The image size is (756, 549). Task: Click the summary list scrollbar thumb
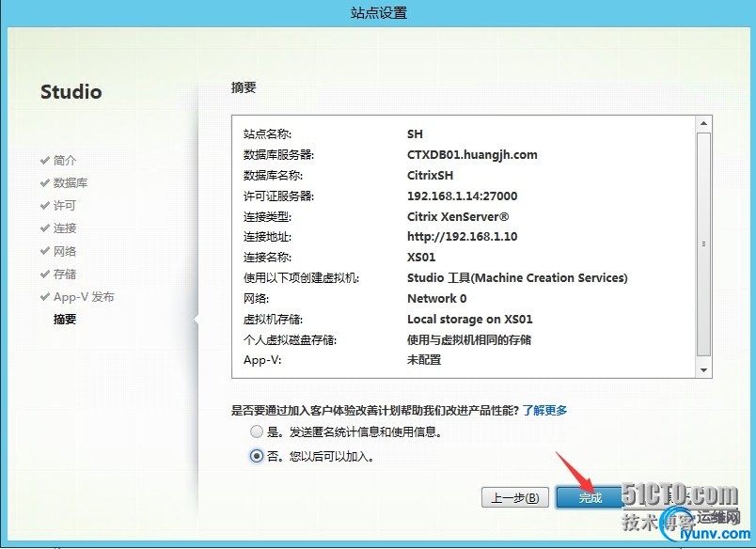704,243
